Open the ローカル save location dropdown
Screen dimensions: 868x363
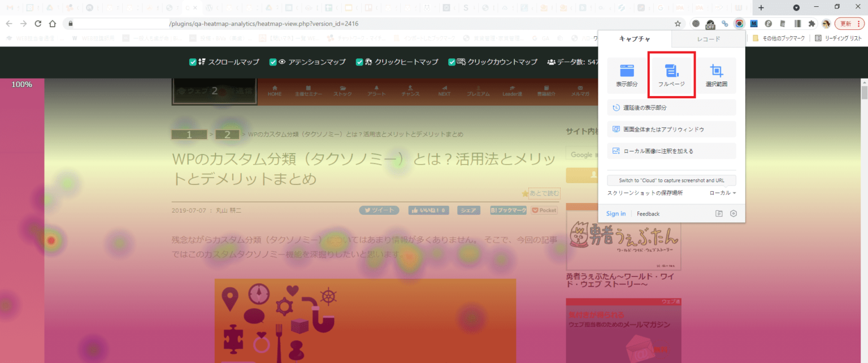point(722,192)
